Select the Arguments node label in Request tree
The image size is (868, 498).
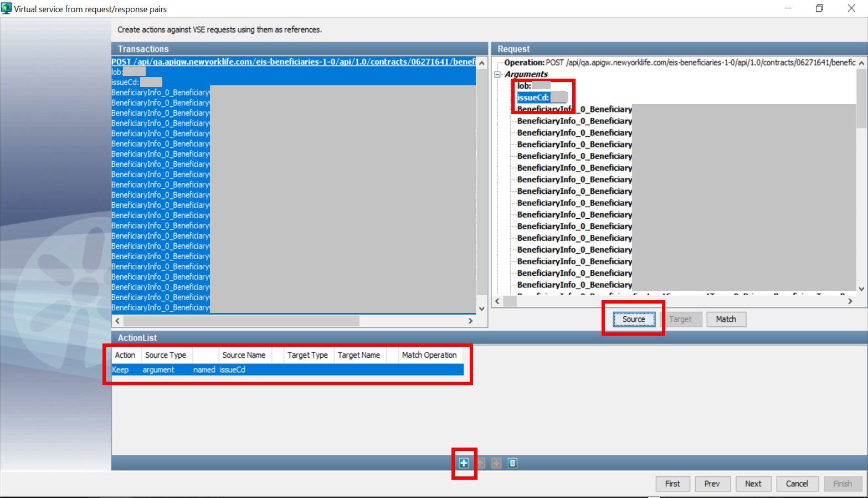[526, 74]
